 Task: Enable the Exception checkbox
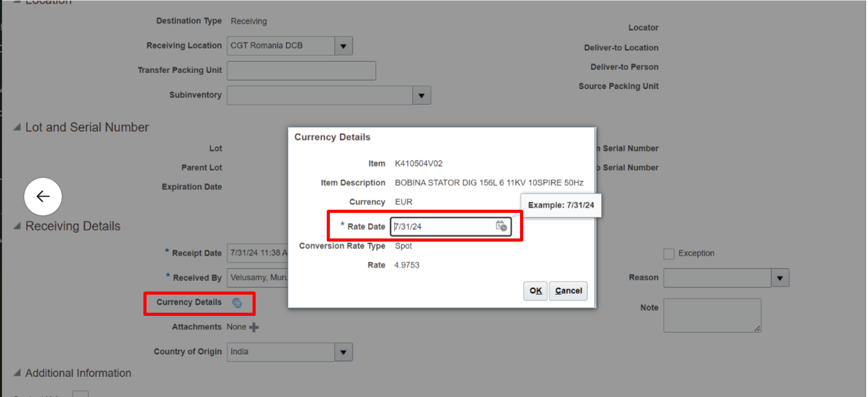[x=668, y=253]
